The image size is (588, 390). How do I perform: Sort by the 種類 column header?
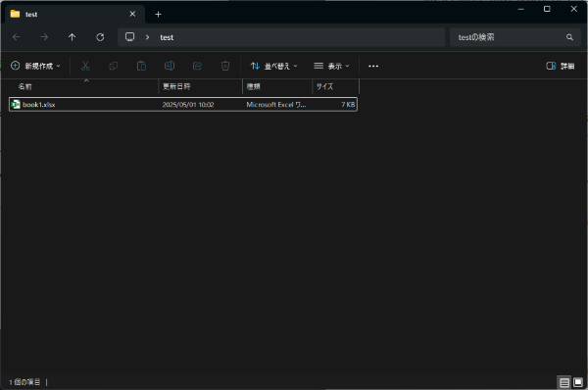coord(277,86)
